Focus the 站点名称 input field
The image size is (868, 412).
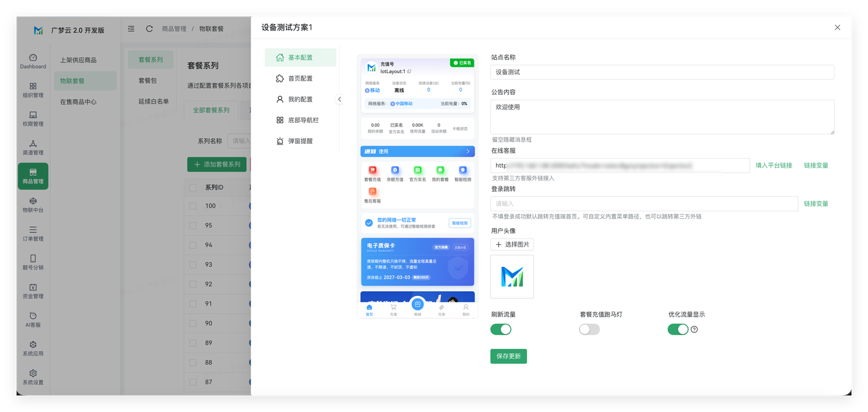pos(662,72)
